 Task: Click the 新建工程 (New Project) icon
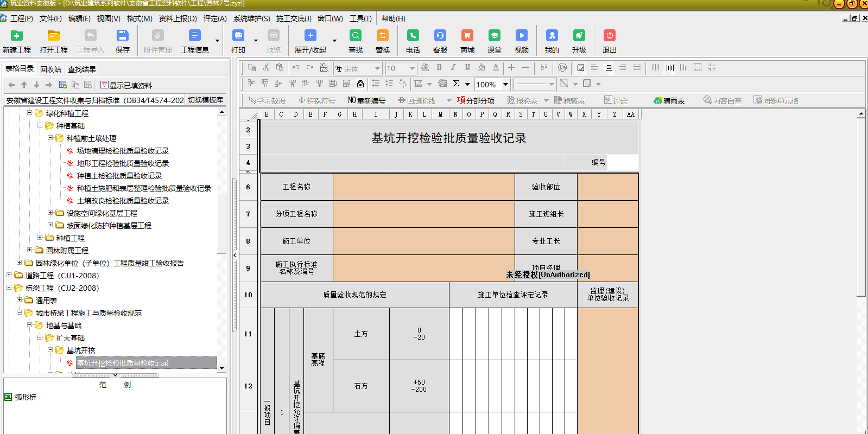coord(17,36)
